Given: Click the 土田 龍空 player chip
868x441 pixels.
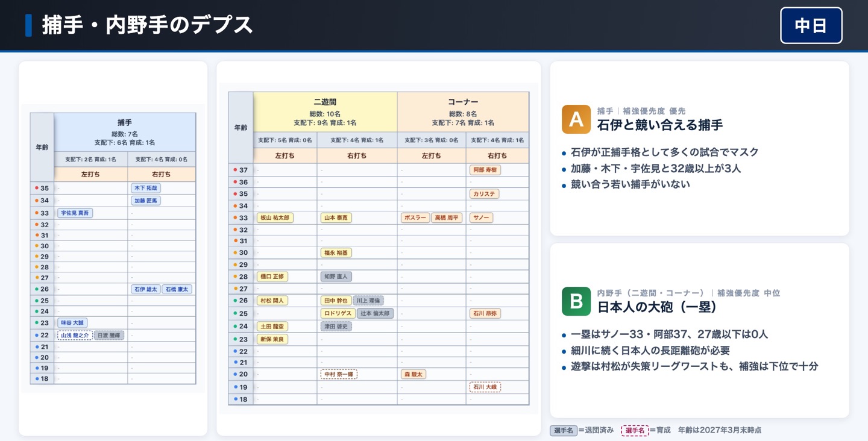Looking at the screenshot, I should [x=272, y=327].
